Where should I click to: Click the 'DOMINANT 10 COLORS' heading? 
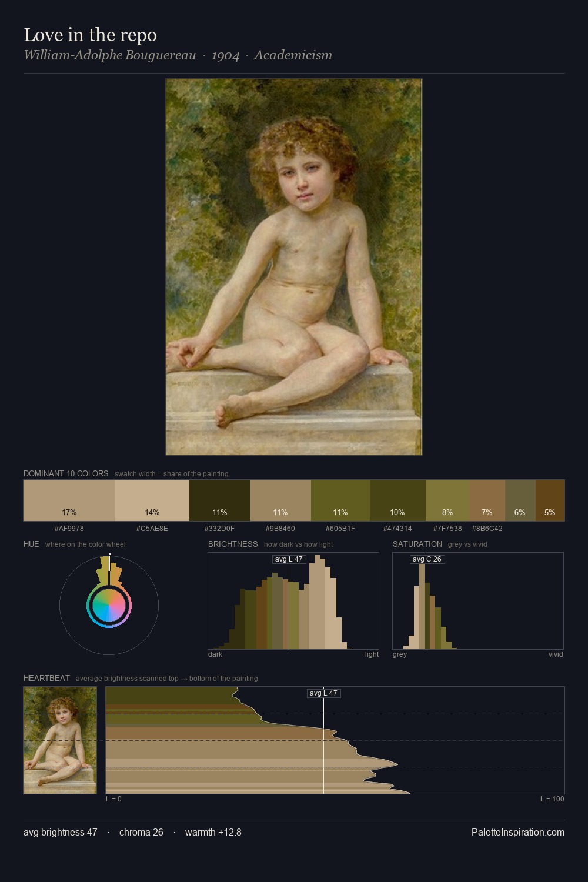coord(66,473)
